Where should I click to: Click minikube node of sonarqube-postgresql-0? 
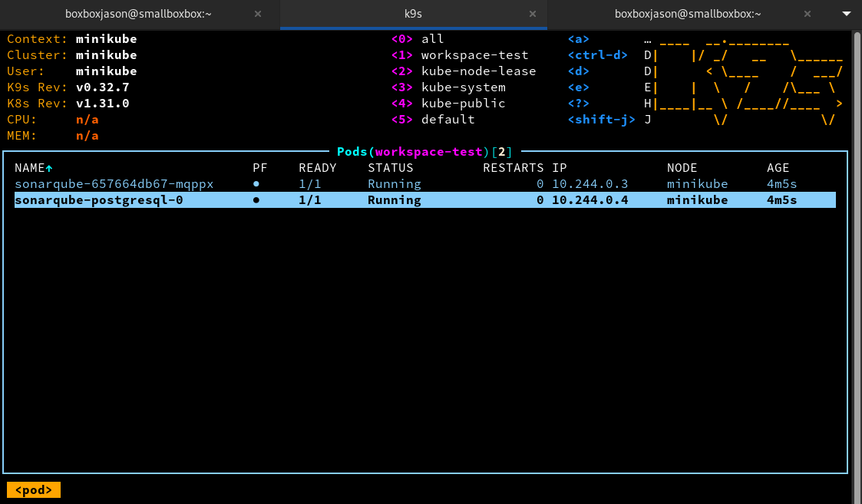tap(697, 200)
